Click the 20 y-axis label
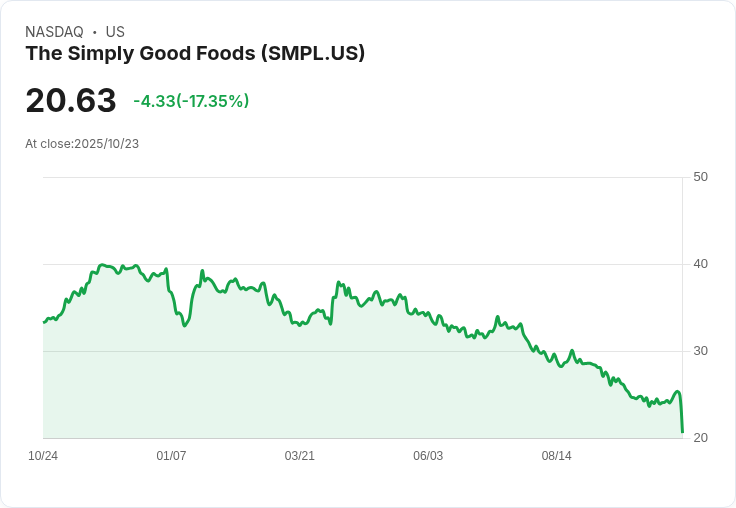The height and width of the screenshot is (508, 736). [x=700, y=438]
